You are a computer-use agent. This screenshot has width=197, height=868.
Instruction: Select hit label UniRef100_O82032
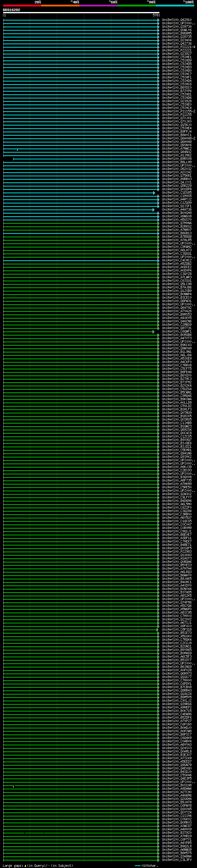(177, 169)
